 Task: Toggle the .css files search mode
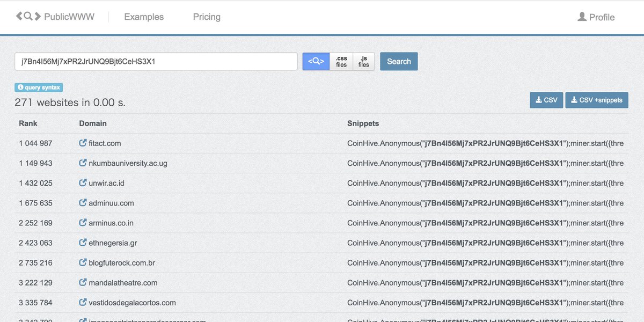(341, 61)
